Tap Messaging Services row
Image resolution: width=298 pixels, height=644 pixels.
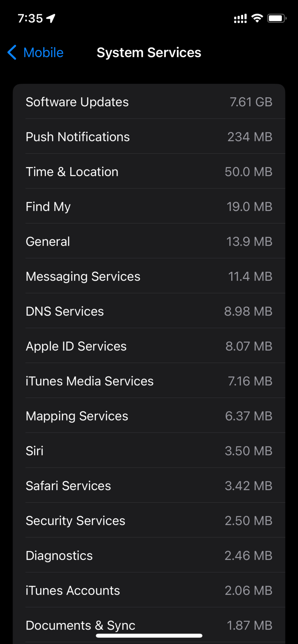(x=149, y=277)
